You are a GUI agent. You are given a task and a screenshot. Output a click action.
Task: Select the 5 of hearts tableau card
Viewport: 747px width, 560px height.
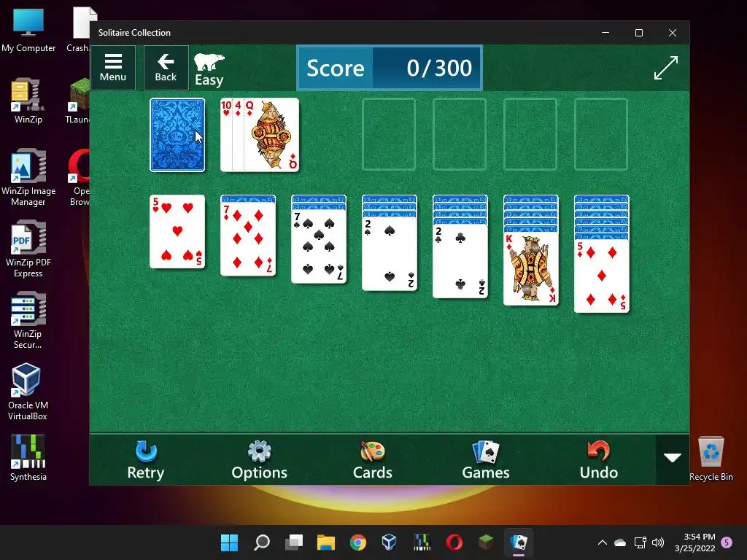click(177, 231)
